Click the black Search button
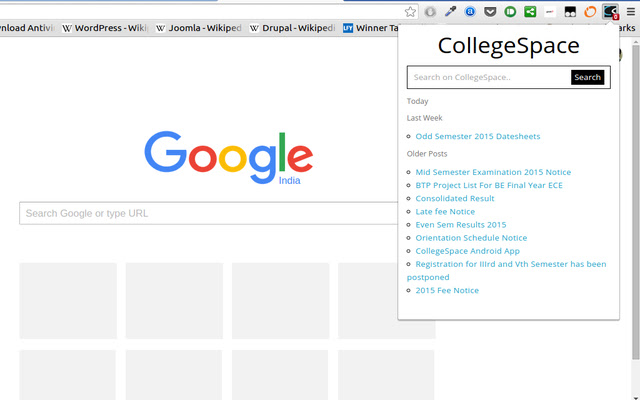The width and height of the screenshot is (640, 400). pos(587,77)
